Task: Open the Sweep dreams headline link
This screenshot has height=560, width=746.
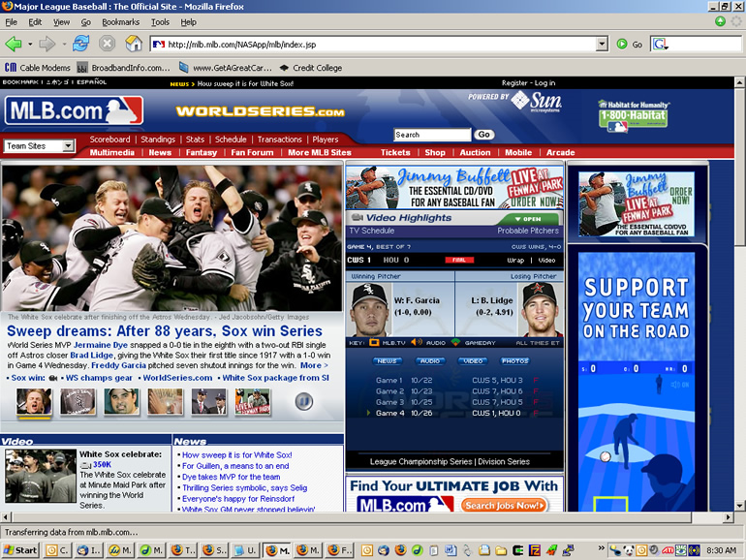Action: pos(165,330)
